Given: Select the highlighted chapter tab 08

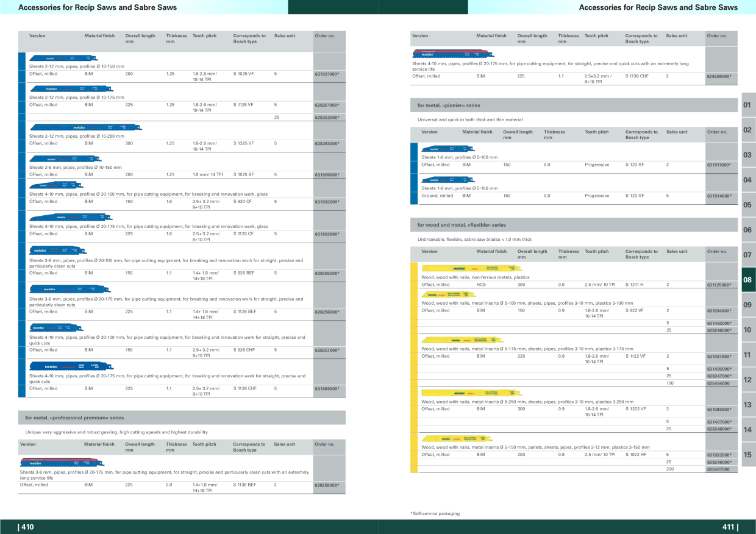Looking at the screenshot, I should [x=747, y=280].
